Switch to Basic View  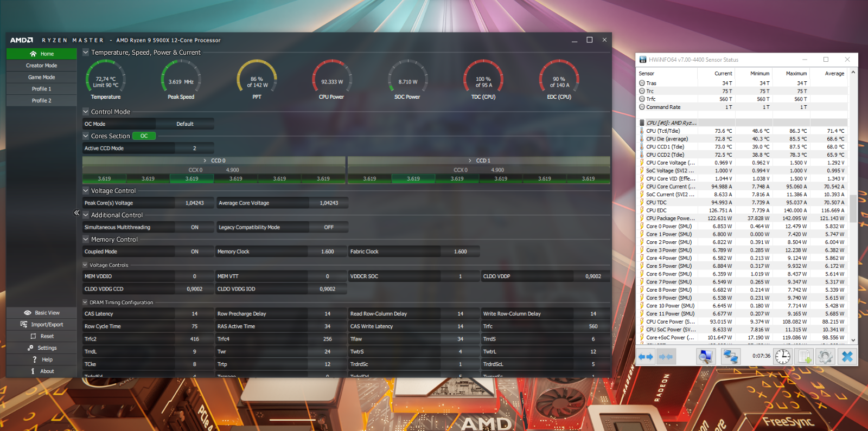42,313
